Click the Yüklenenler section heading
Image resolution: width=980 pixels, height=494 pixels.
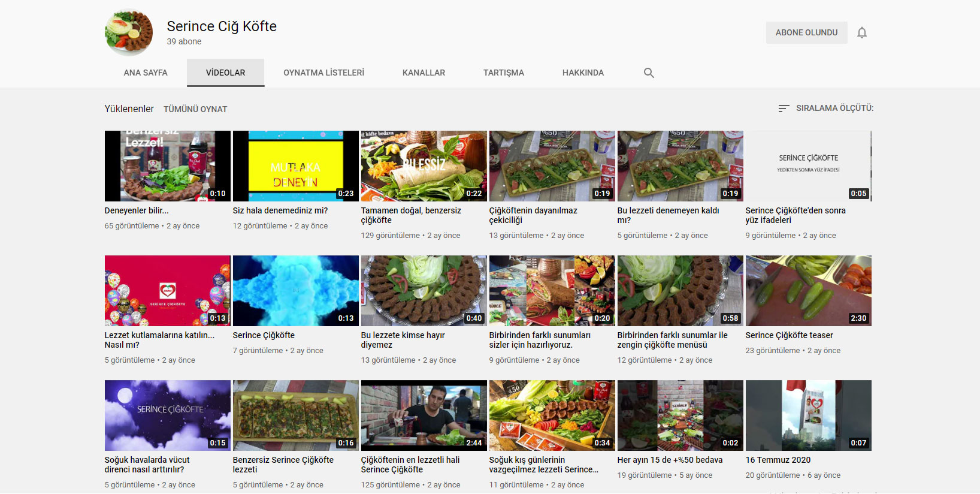tap(129, 109)
